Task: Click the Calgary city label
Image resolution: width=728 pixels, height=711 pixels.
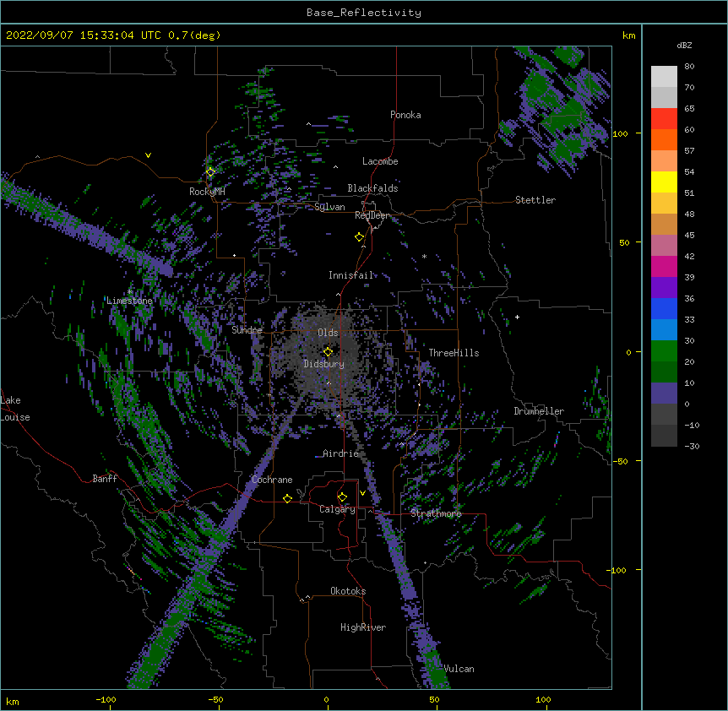Action: tap(337, 509)
